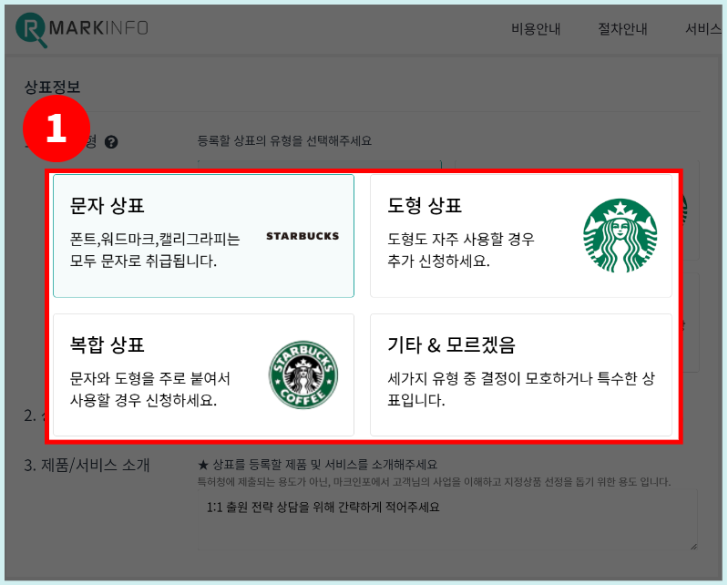728x585 pixels.
Task: Select the 복합 상표 card
Action: [x=203, y=375]
